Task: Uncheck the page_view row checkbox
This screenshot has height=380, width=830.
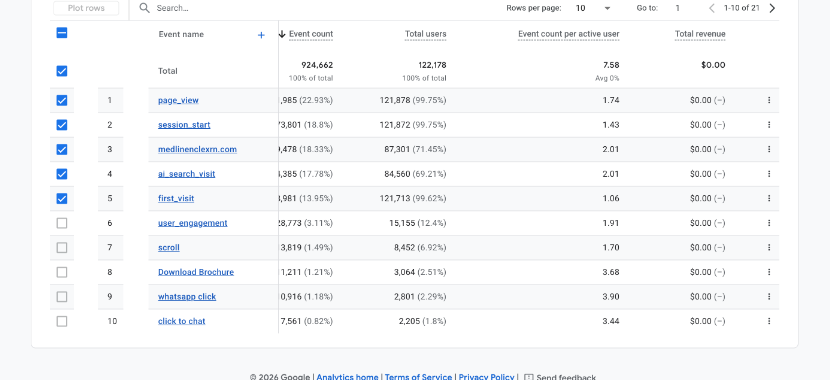Action: click(x=62, y=100)
